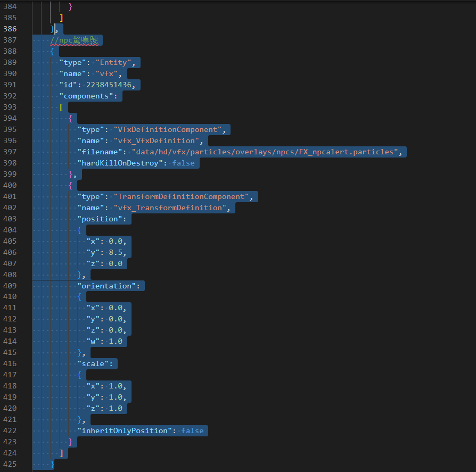Viewport: 476px width, 472px height.
Task: Place cursor on the "Entity" string value
Action: [x=113, y=62]
